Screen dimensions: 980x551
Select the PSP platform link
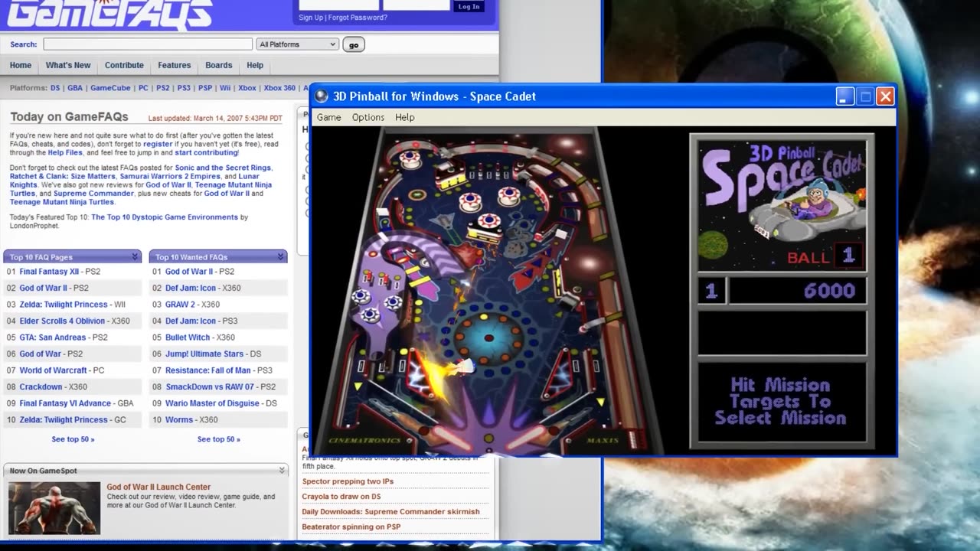(x=205, y=88)
